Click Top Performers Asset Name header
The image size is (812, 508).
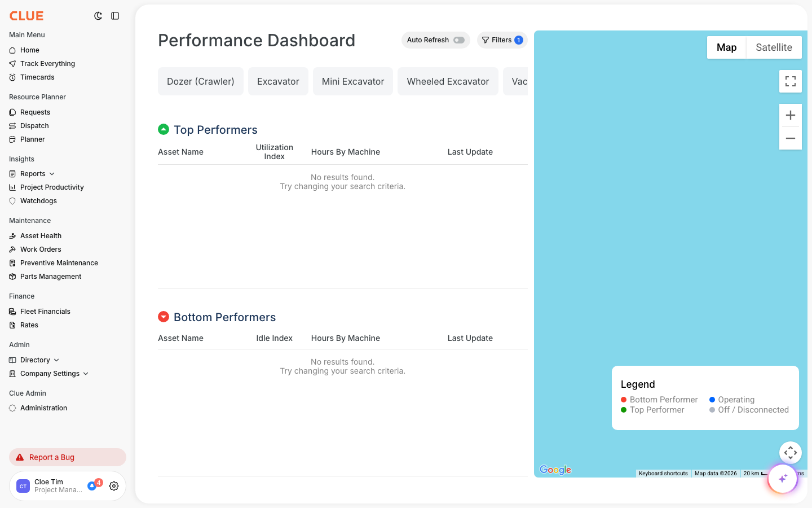tap(180, 152)
